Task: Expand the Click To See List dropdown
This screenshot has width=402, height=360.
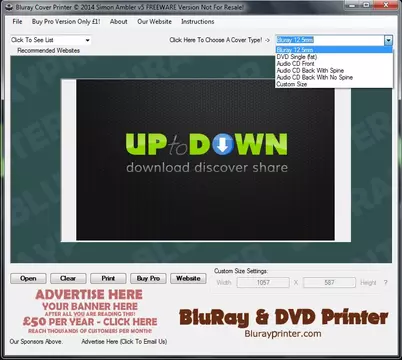Action: click(x=51, y=40)
